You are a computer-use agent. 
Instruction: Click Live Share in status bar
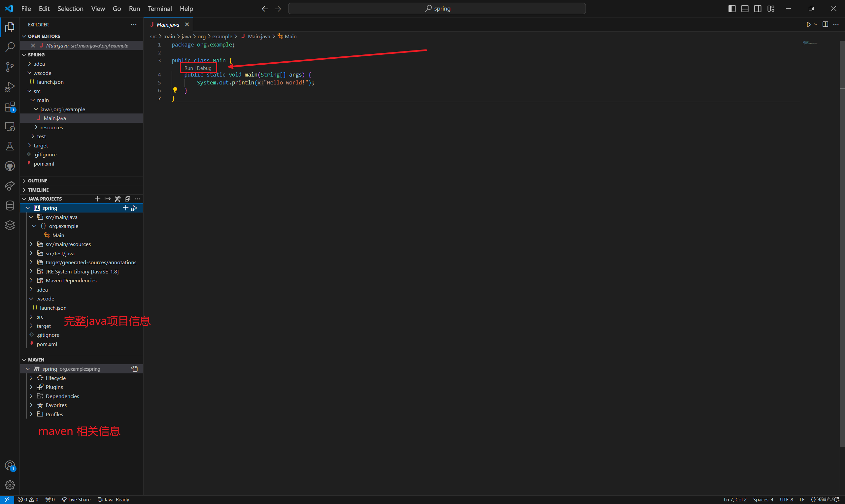click(76, 499)
